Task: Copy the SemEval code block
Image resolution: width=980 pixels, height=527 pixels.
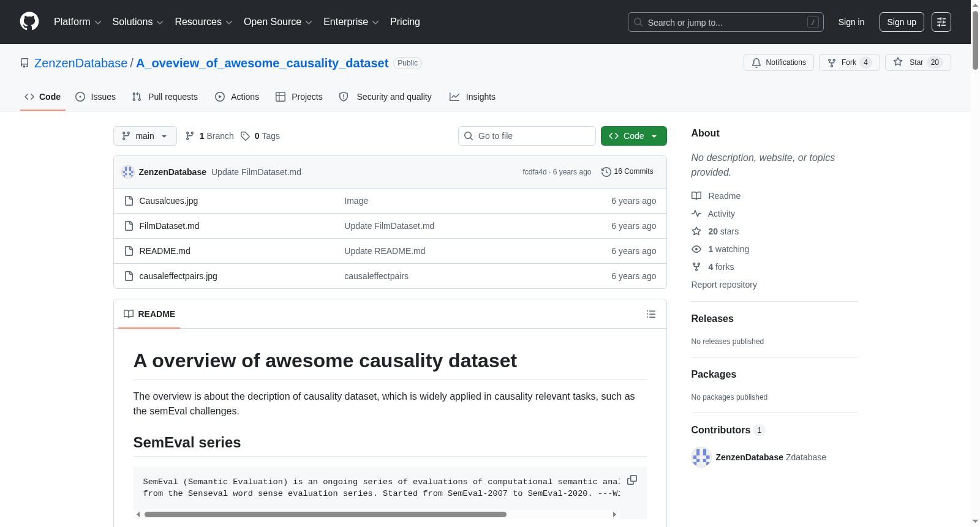Action: click(632, 480)
